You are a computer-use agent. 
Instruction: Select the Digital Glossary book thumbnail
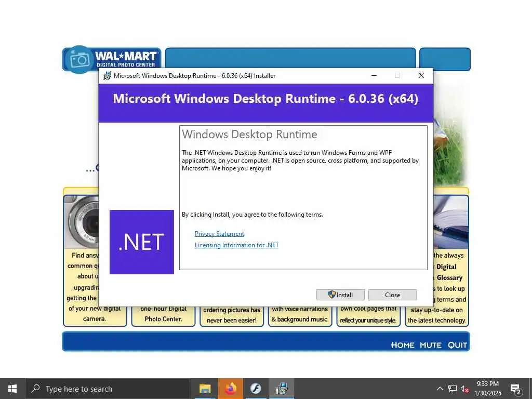[451, 222]
